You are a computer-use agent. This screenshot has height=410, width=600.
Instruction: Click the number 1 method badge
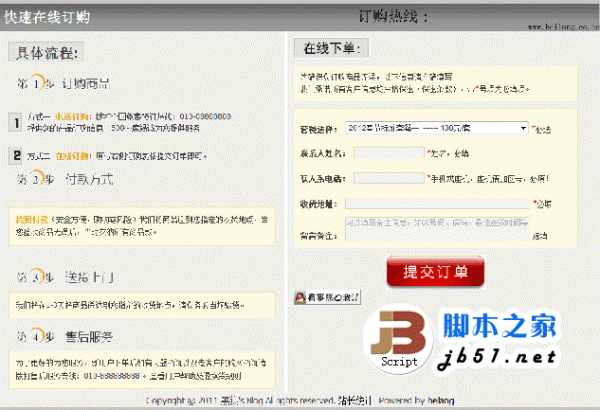[15, 123]
